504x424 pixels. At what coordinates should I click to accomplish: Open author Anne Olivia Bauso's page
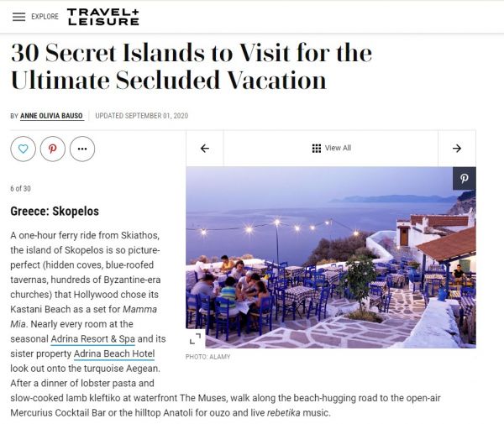tap(51, 116)
